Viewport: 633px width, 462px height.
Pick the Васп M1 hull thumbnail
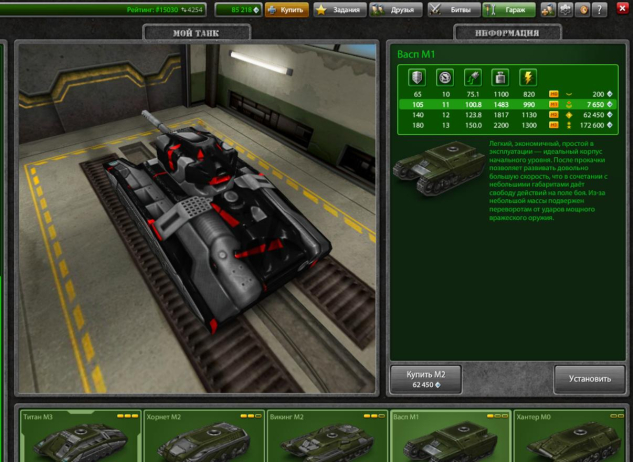(x=449, y=435)
